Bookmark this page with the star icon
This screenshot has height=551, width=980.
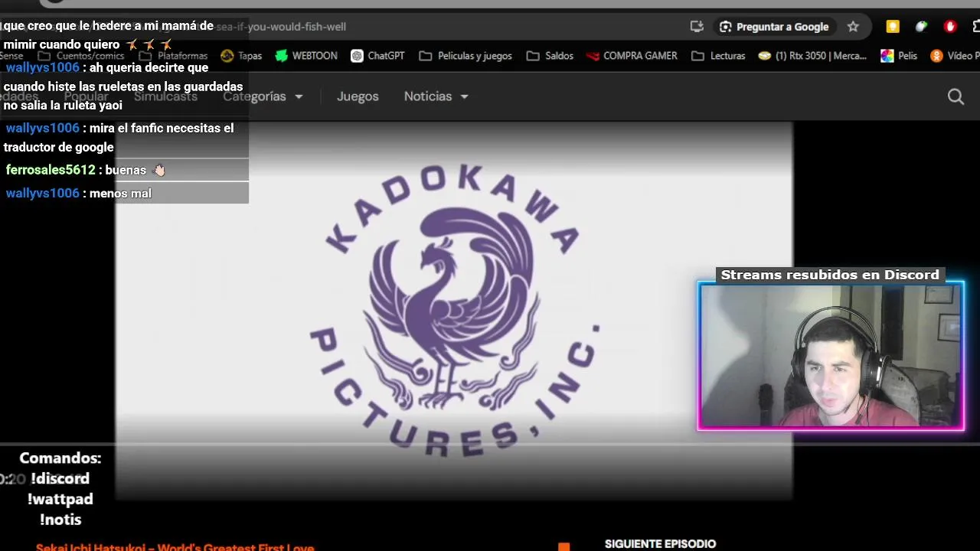853,27
